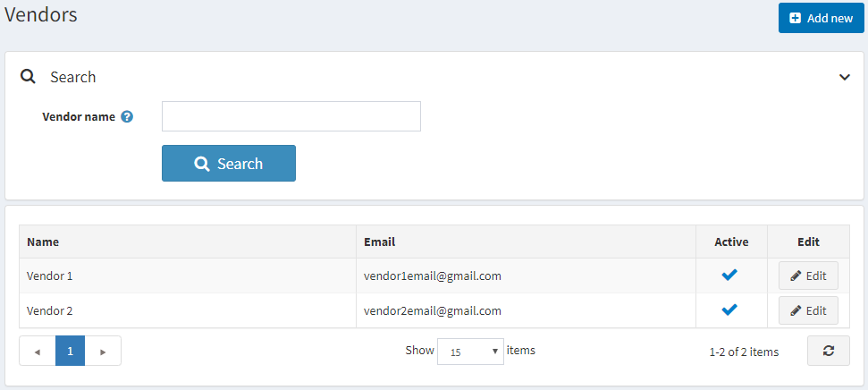Focus the Vendor name input field
This screenshot has height=390, width=868.
tap(291, 116)
